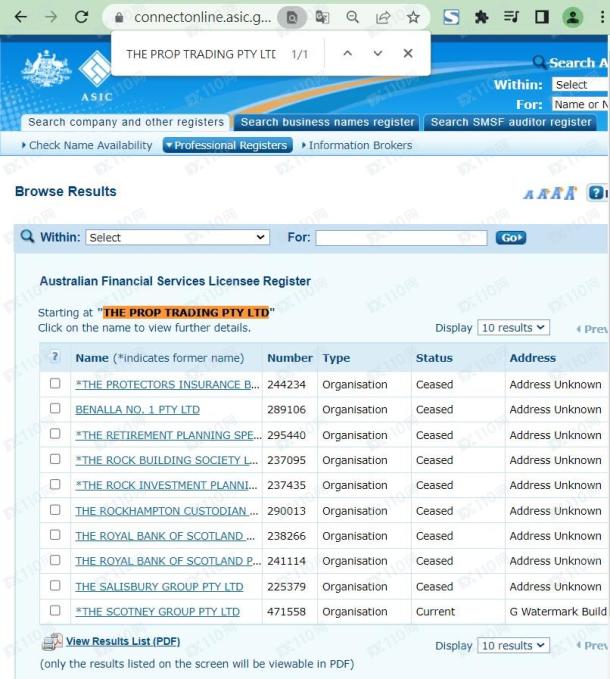Open the blue S extension icon
Screen dimensions: 610x679
[451, 17]
